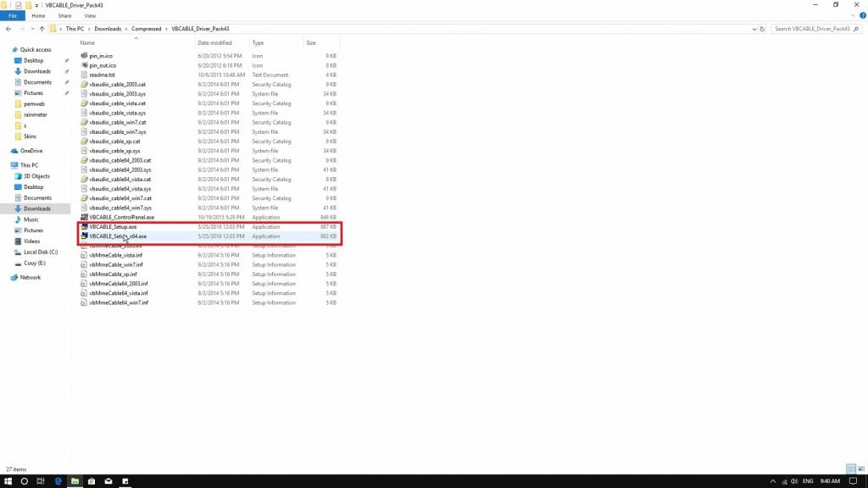Refresh the current folder view
This screenshot has width=868, height=488.
pyautogui.click(x=762, y=29)
